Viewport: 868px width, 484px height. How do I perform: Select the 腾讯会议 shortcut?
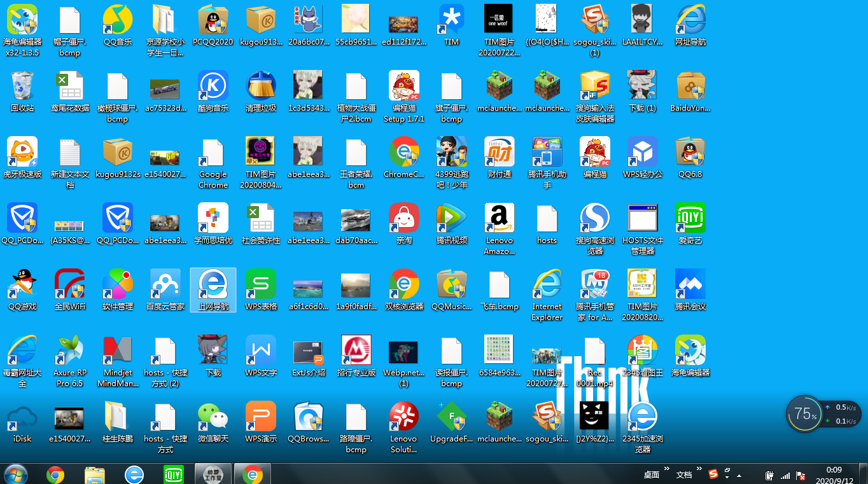[x=690, y=290]
